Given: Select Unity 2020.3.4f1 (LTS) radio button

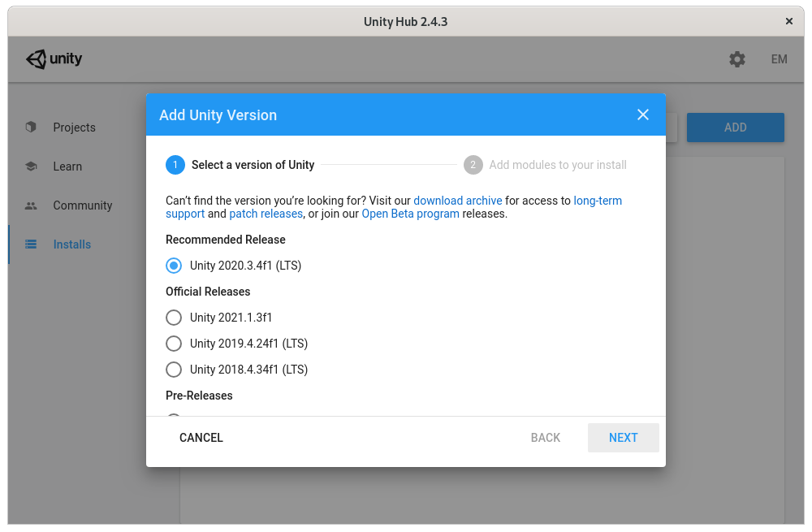Looking at the screenshot, I should click(x=174, y=266).
